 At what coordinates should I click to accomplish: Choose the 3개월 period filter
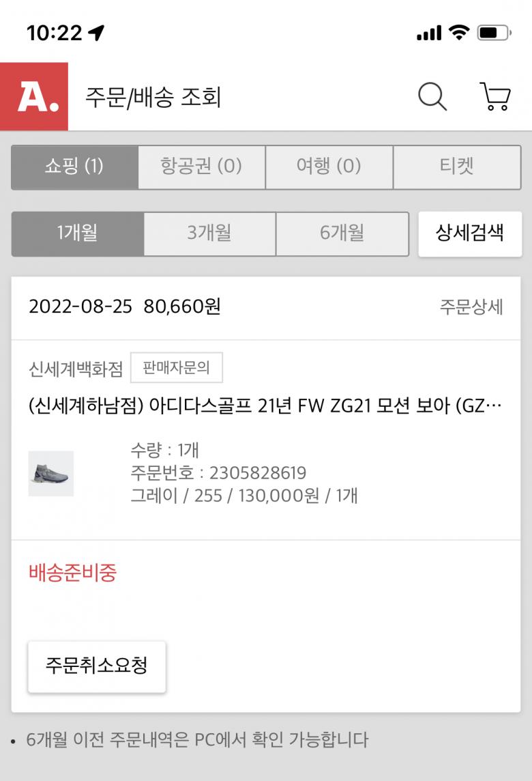tap(209, 233)
